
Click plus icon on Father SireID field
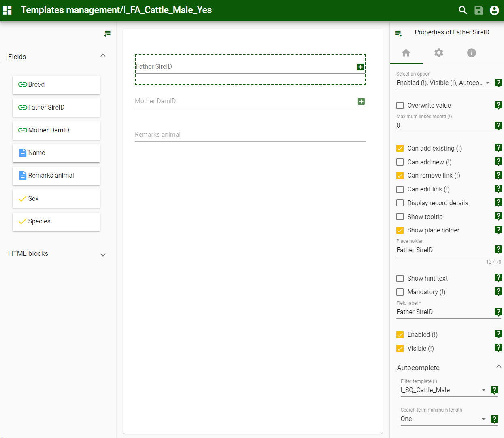360,67
